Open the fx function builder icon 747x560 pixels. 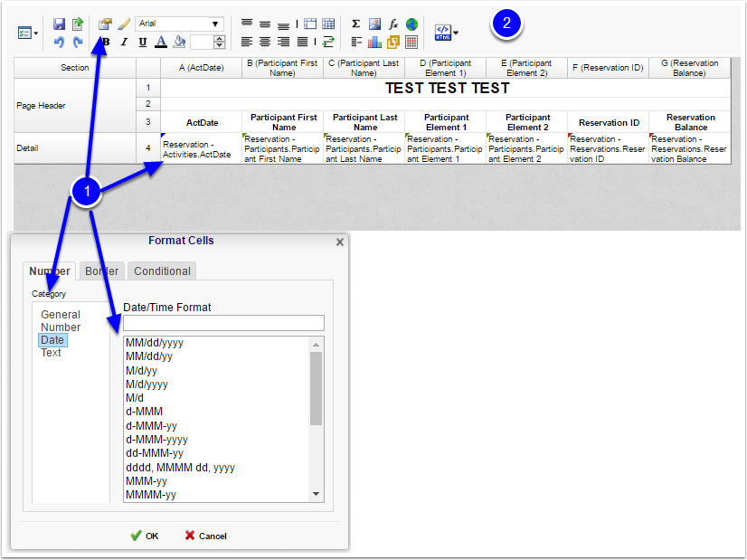click(392, 24)
